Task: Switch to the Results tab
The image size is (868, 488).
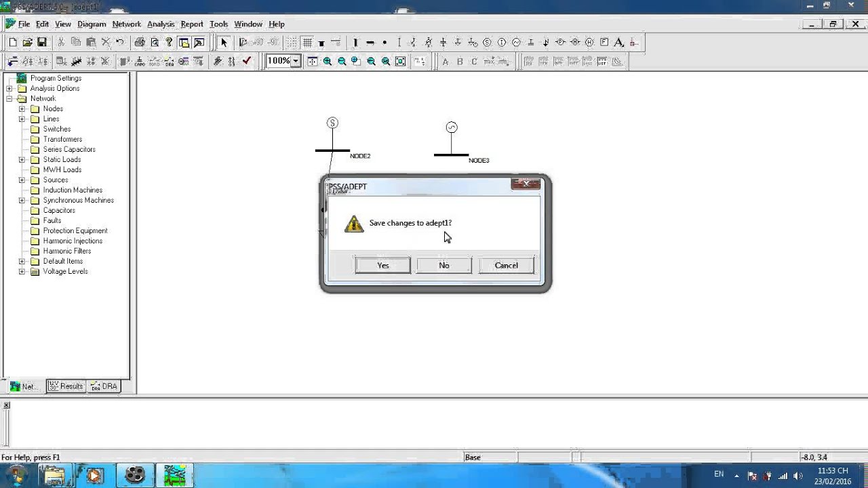Action: tap(66, 386)
